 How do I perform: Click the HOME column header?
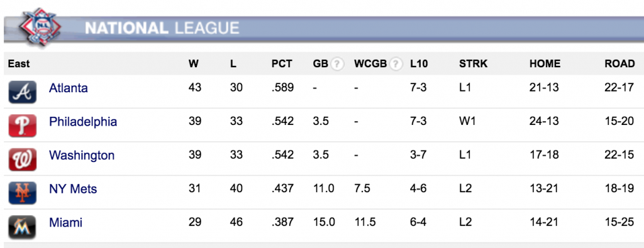[545, 64]
